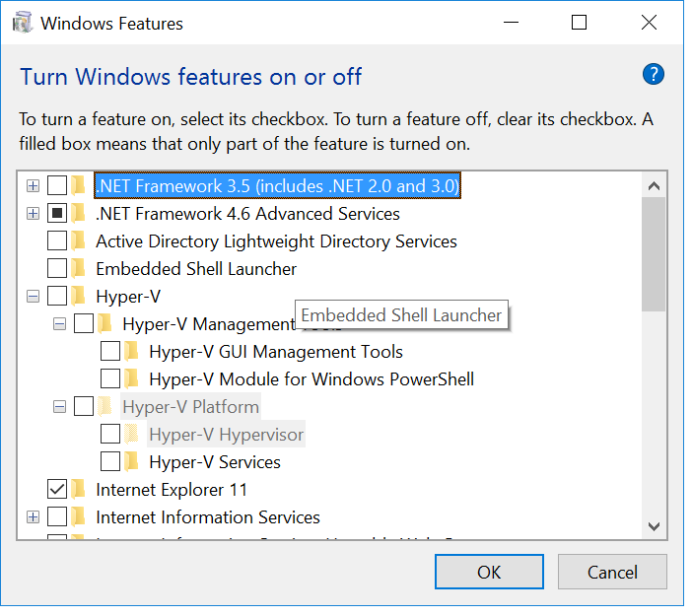Check the Internet Information Services checkbox
The height and width of the screenshot is (616, 692).
[x=57, y=516]
